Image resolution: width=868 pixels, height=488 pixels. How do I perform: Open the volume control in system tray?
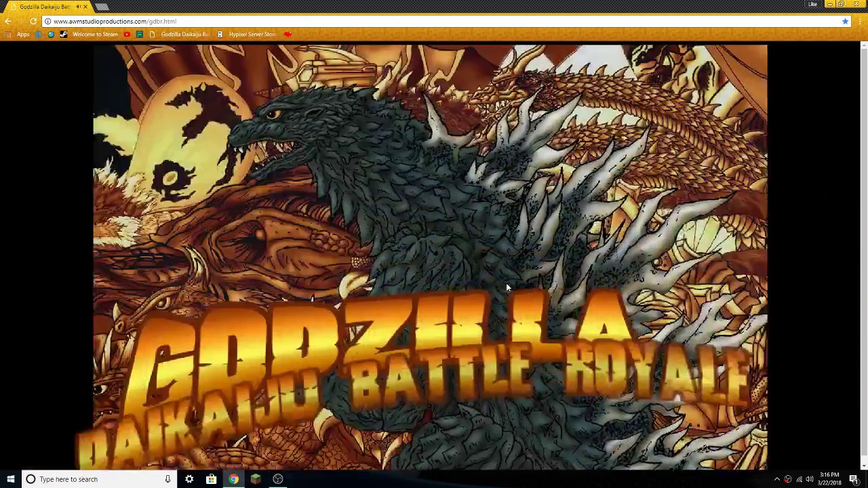pyautogui.click(x=809, y=479)
